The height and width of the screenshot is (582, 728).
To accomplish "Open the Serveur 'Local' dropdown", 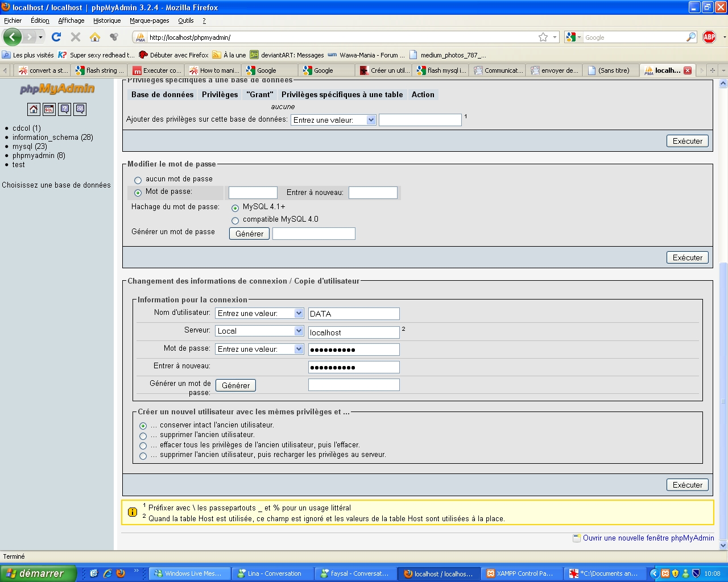I will [259, 331].
